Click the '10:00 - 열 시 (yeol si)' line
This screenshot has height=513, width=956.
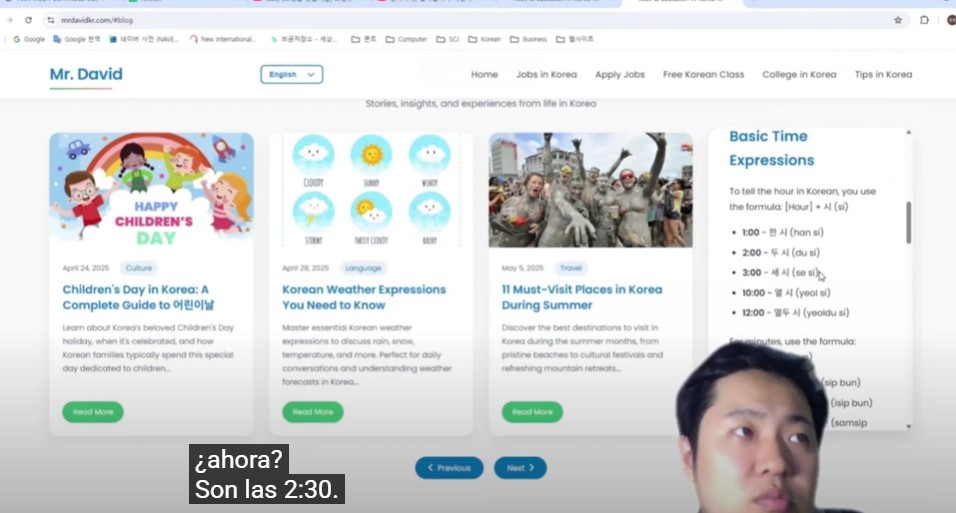[787, 293]
